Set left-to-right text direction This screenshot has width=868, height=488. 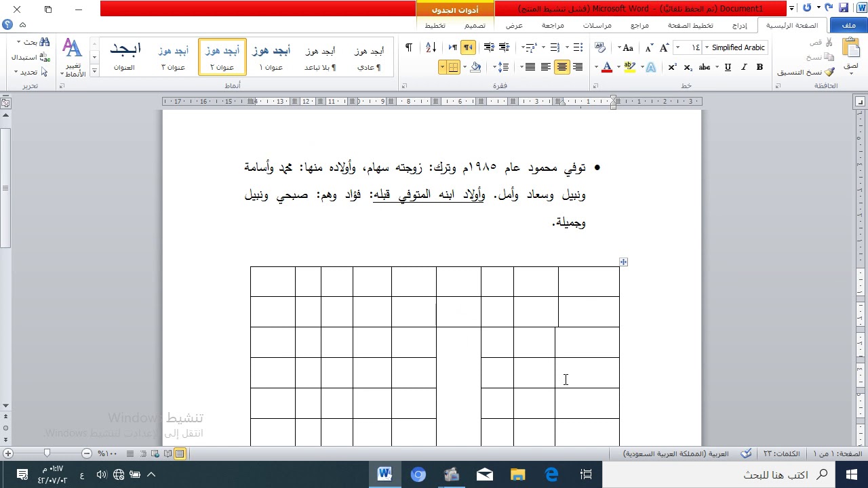point(452,47)
